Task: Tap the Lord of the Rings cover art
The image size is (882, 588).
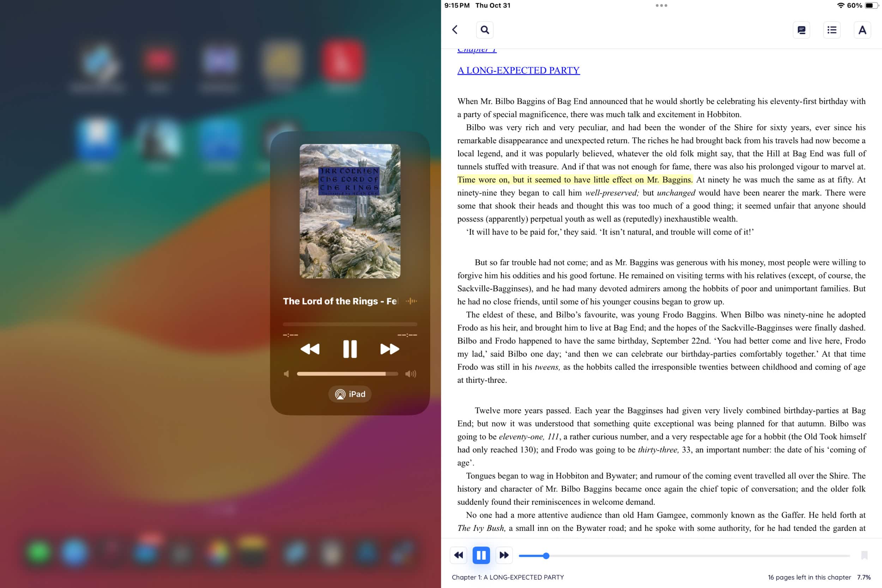Action: (x=350, y=211)
